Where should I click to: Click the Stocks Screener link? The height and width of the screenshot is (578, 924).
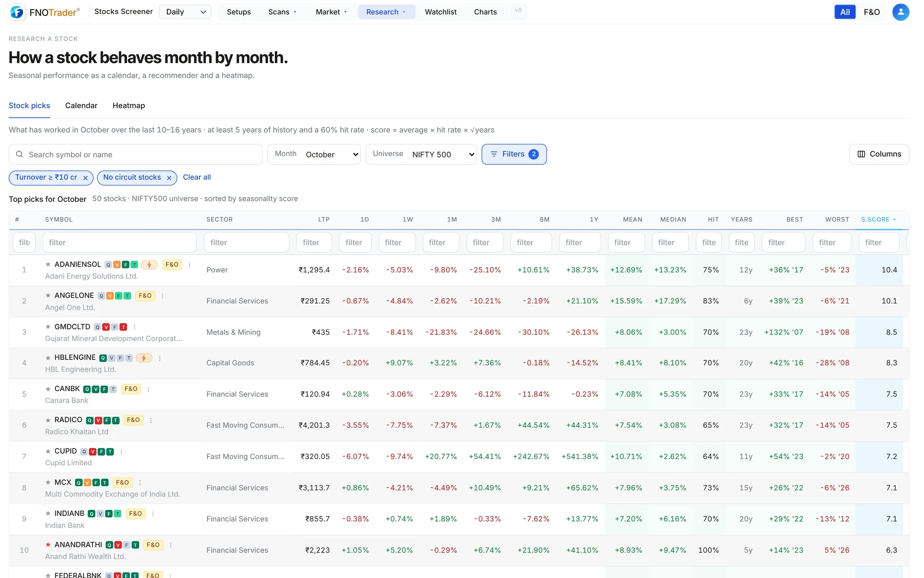124,12
